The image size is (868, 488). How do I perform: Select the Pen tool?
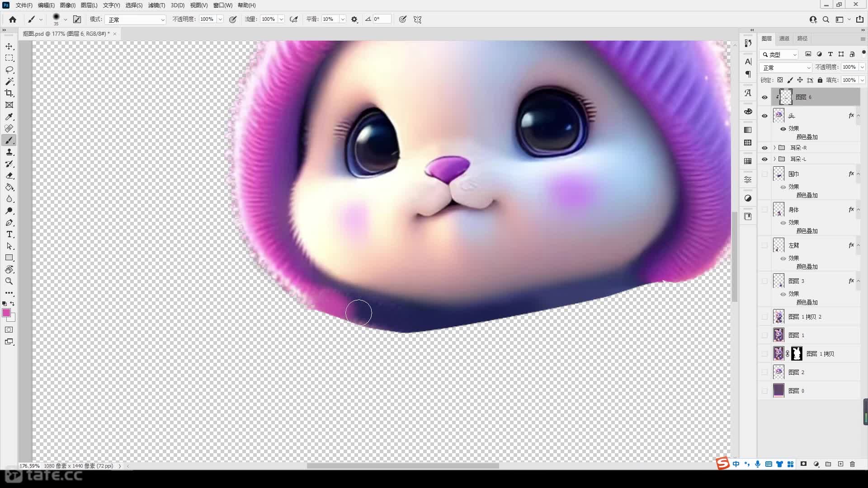coord(9,223)
